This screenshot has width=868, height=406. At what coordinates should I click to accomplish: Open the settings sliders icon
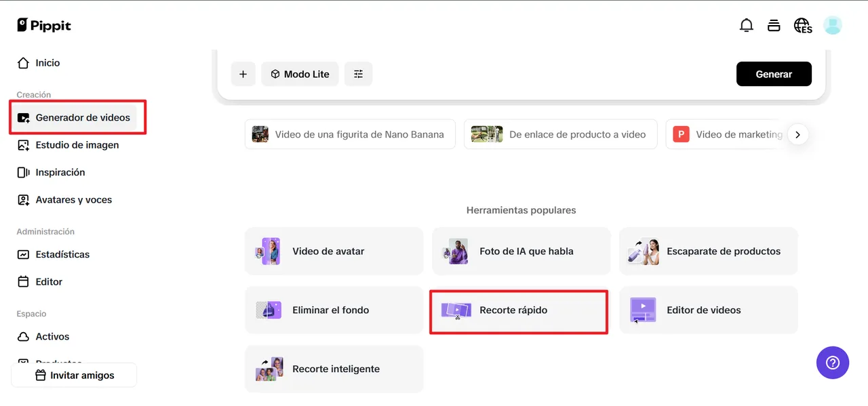coord(358,74)
